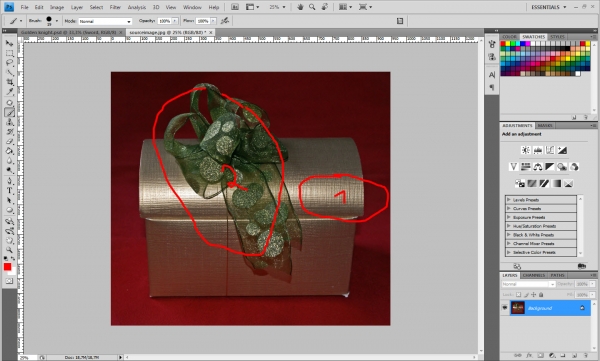Screen dimensions: 600x361
Task: Add a Levels adjustment
Action: coord(538,150)
